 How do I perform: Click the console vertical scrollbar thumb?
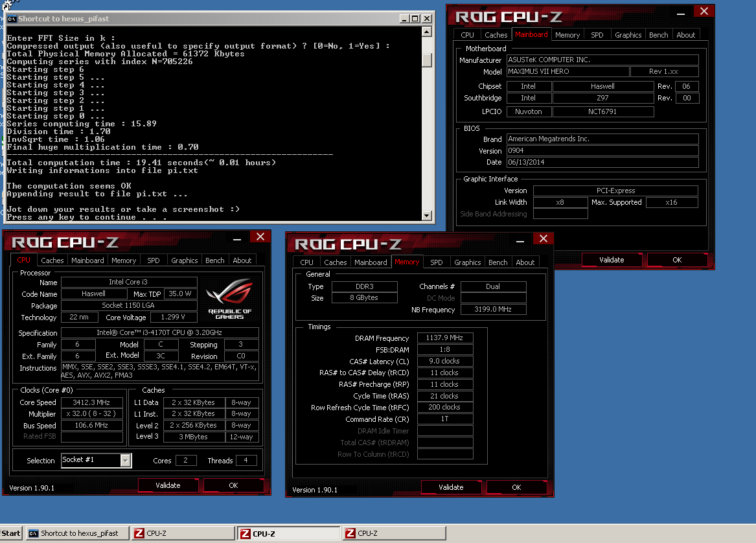427,60
